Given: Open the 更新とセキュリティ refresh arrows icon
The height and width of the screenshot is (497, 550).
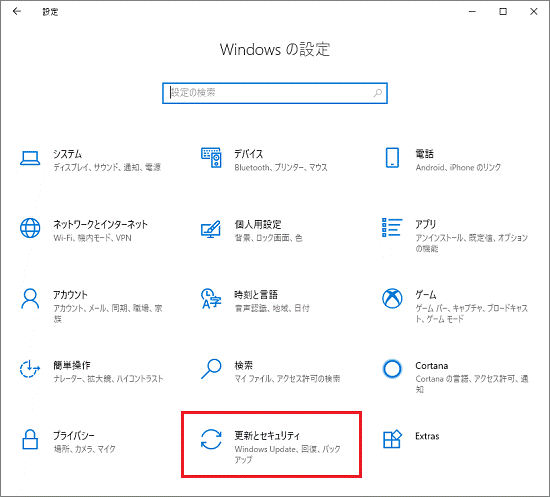Looking at the screenshot, I should click(x=211, y=439).
